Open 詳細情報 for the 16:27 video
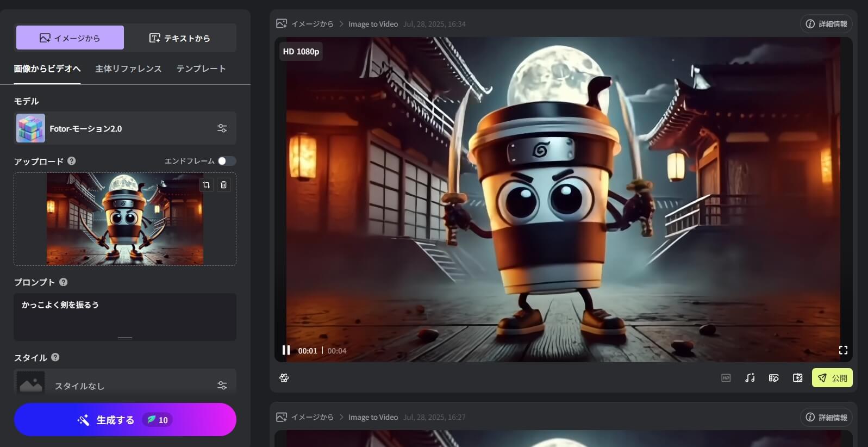 coord(826,417)
